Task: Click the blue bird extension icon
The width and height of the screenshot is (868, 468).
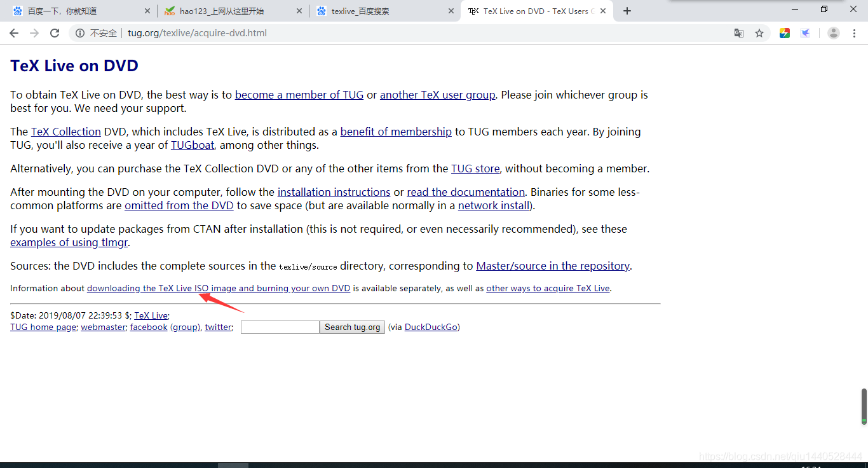Action: tap(805, 33)
